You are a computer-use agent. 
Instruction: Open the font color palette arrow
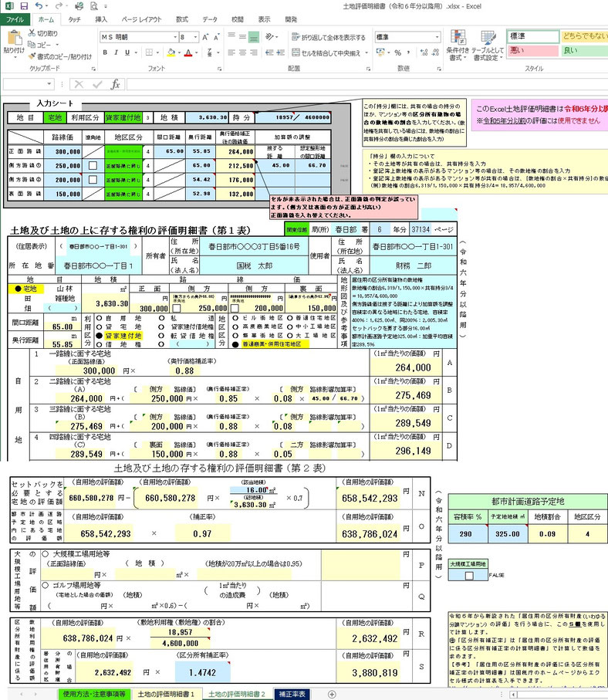(x=197, y=52)
